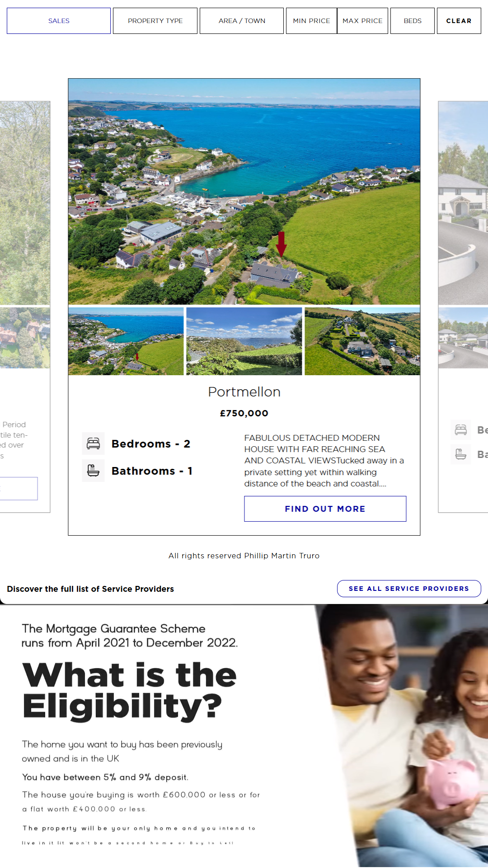This screenshot has height=868, width=488.
Task: Select the Beds filter
Action: pyautogui.click(x=413, y=21)
